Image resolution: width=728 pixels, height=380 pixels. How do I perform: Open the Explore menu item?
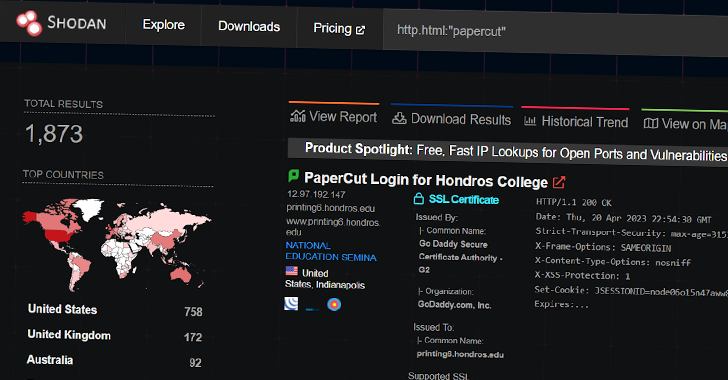click(x=163, y=25)
